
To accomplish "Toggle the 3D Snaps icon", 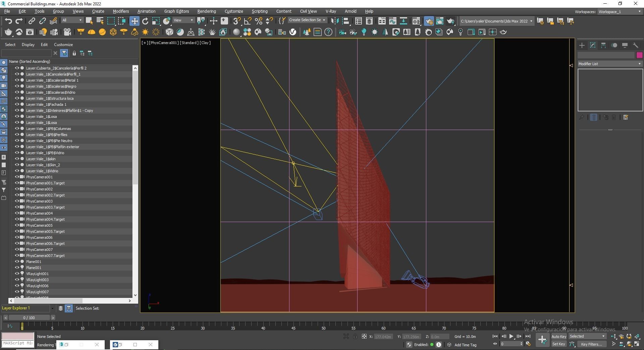I will pos(237,21).
